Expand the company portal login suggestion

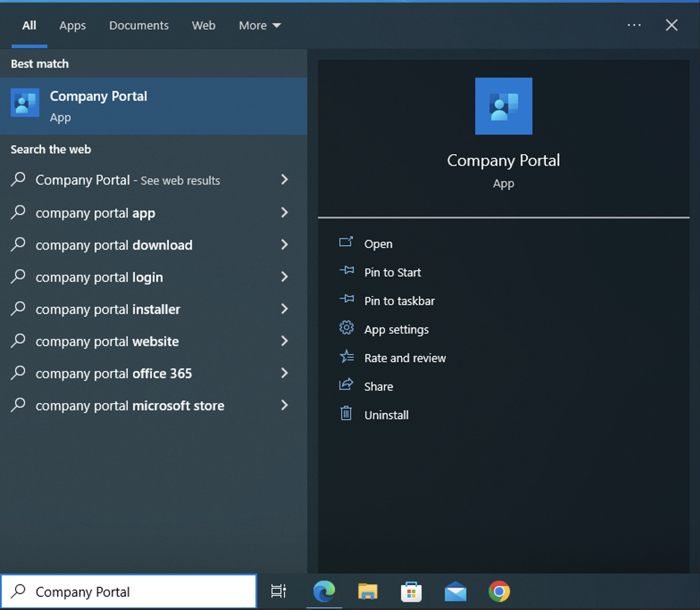coord(285,276)
